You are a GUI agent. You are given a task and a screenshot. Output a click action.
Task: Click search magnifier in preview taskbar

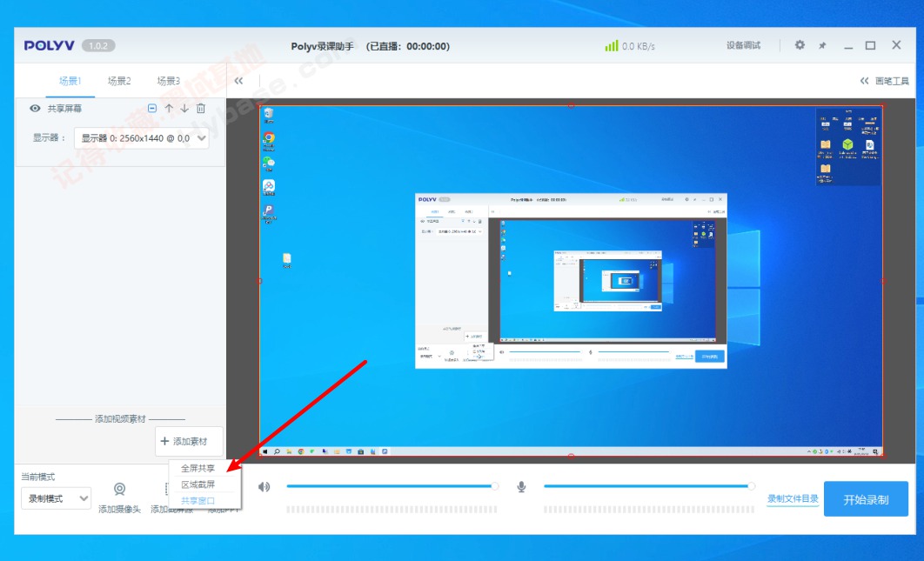277,451
